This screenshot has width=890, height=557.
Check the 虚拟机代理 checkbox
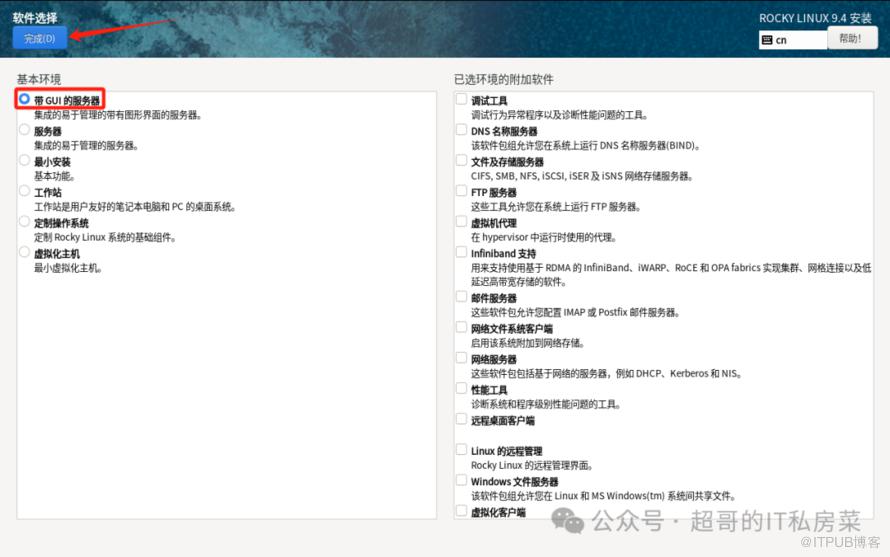click(x=461, y=223)
